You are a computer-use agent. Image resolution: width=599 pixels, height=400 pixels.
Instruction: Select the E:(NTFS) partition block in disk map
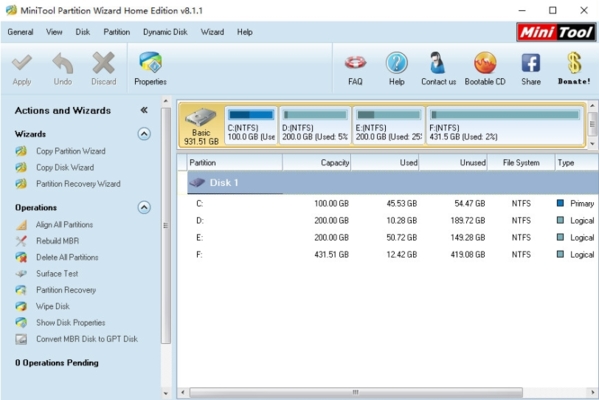389,125
